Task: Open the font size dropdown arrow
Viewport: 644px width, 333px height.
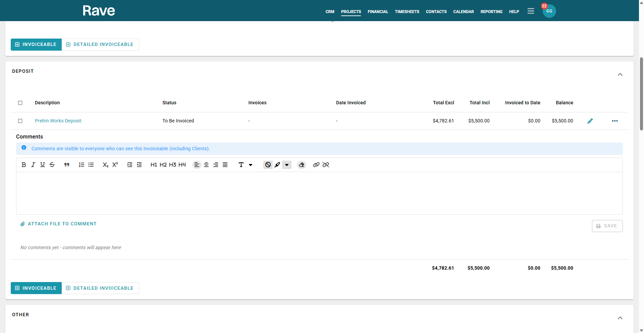Action: point(251,165)
